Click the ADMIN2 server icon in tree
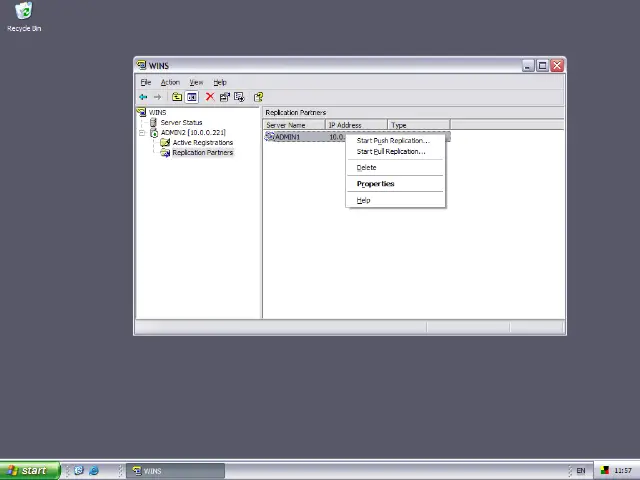Image resolution: width=640 pixels, height=480 pixels. click(154, 132)
